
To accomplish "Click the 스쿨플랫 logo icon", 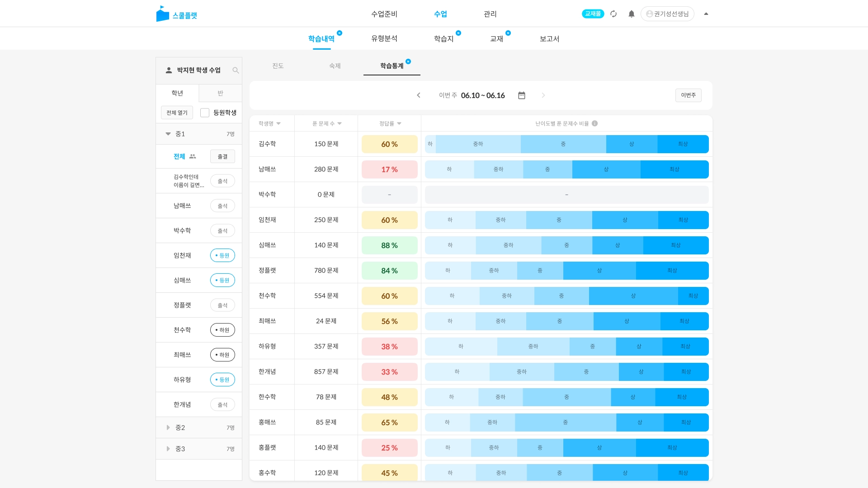I will pyautogui.click(x=162, y=14).
